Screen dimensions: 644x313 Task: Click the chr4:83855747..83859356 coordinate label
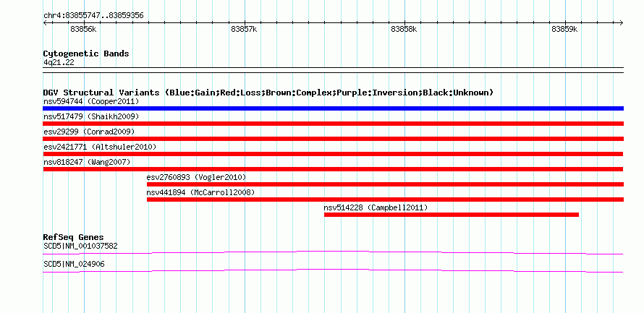93,16
